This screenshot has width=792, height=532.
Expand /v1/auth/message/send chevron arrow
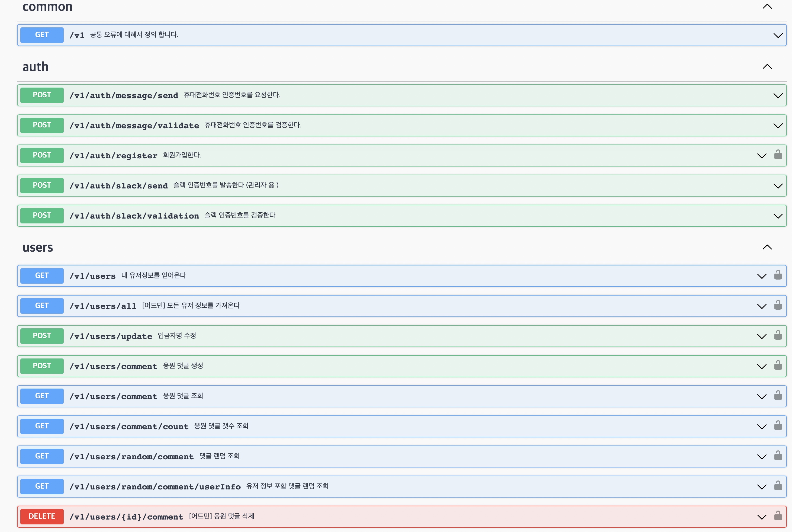coord(778,96)
